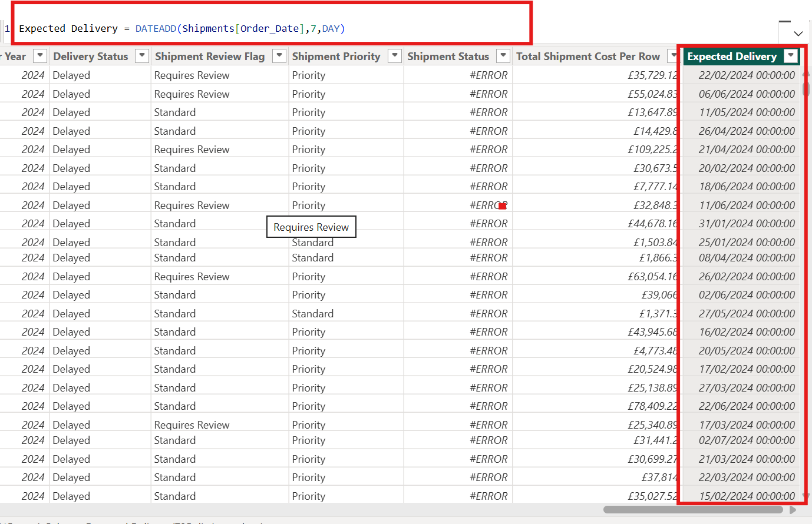The height and width of the screenshot is (524, 812).
Task: Click the cost cell £25,138.89
Action: click(652, 387)
